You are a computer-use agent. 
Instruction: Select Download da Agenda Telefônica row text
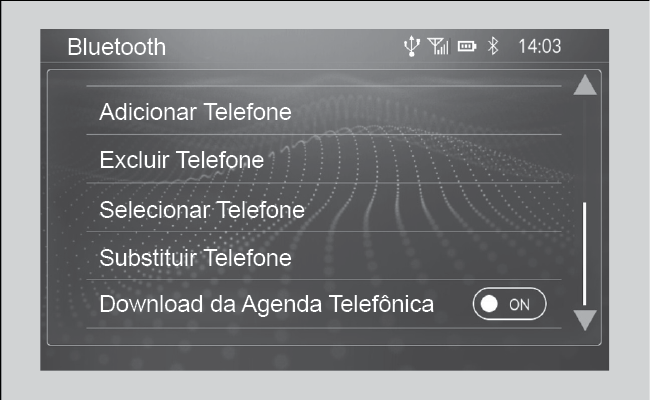[267, 304]
